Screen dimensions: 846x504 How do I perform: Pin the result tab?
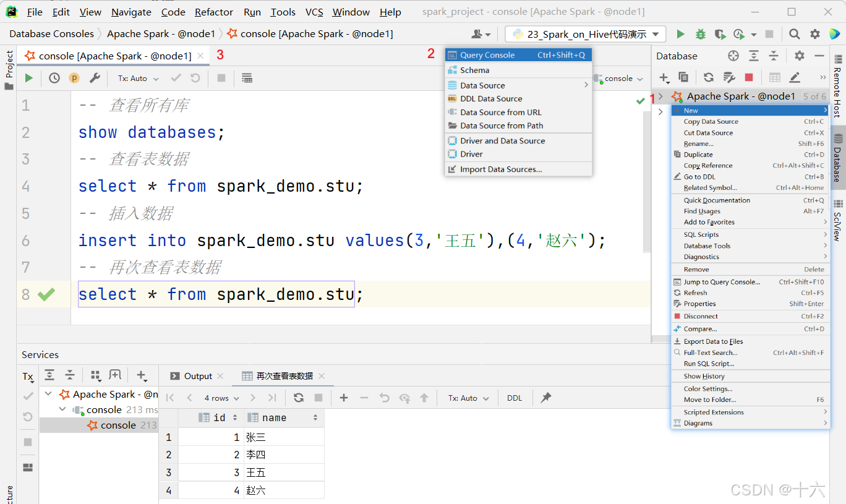pos(545,398)
